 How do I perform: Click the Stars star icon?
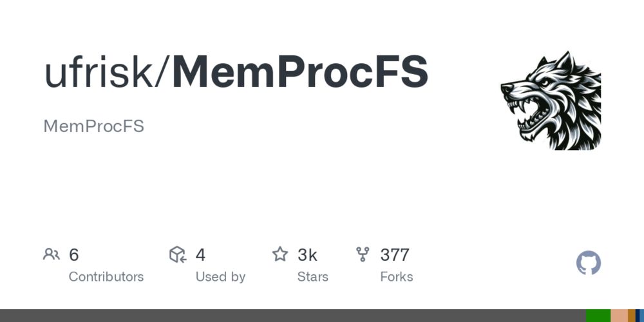(x=280, y=254)
